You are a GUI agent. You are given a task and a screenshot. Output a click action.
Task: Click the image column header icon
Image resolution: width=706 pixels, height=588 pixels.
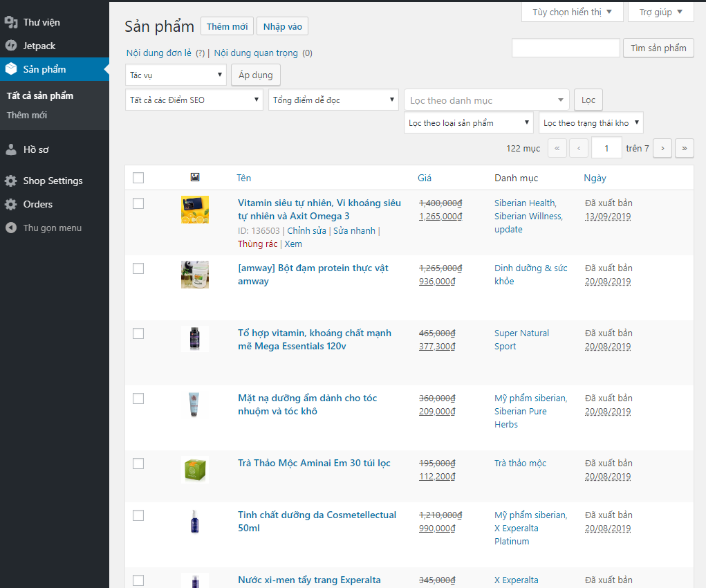(x=195, y=178)
